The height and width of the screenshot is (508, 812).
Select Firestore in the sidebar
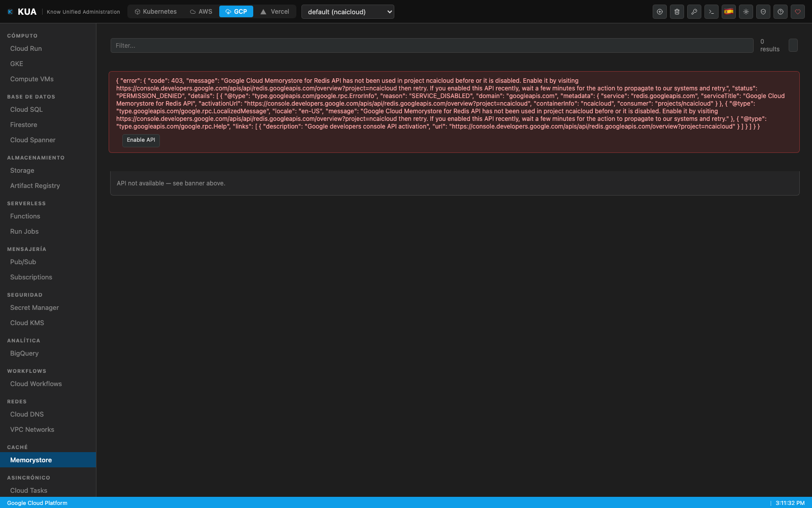[x=48, y=125]
